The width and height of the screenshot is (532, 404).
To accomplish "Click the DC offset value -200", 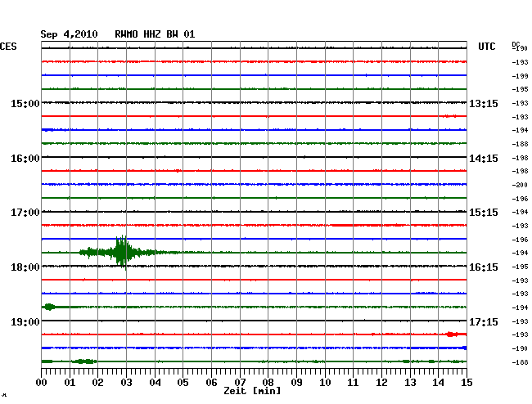I will coord(520,185).
